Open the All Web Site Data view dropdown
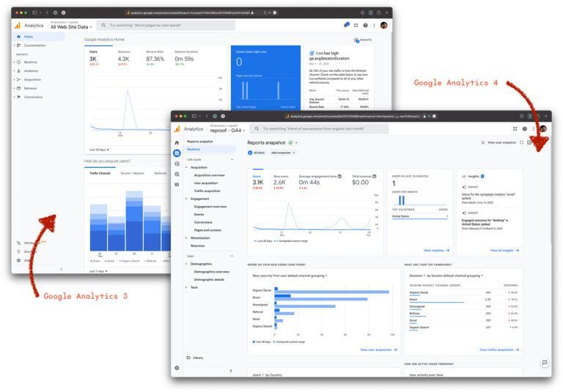 (x=71, y=27)
